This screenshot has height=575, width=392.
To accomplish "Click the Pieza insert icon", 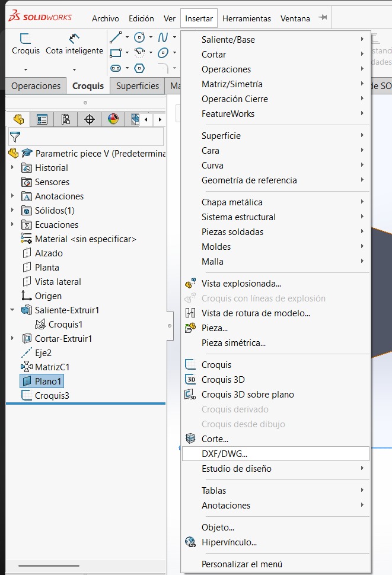I will 190,328.
